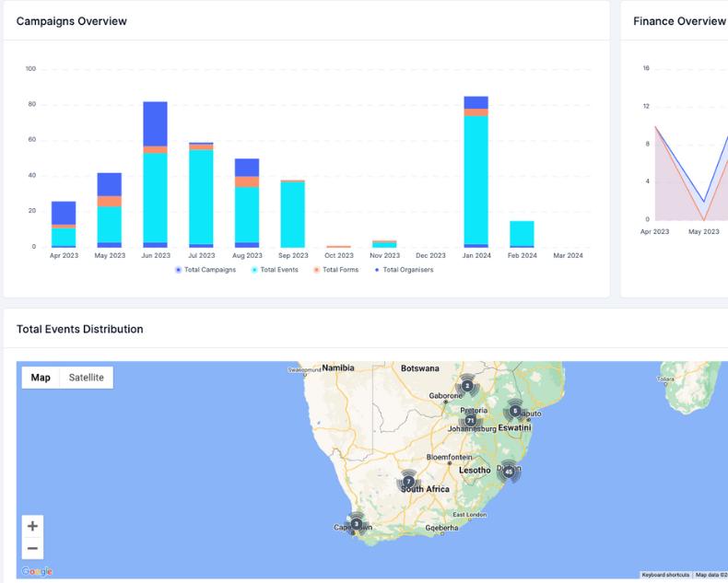728x583 pixels.
Task: Click the Jun 2023 blue campaigns bar segment
Action: click(x=156, y=123)
